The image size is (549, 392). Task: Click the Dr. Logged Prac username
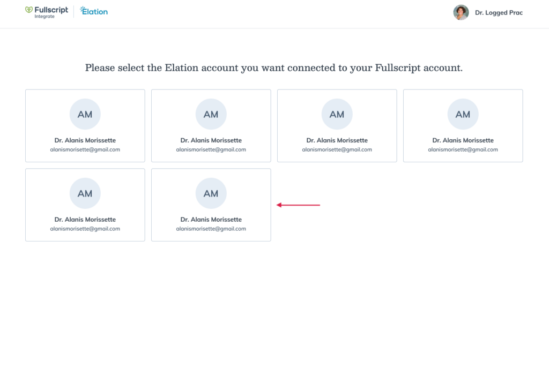pyautogui.click(x=499, y=13)
